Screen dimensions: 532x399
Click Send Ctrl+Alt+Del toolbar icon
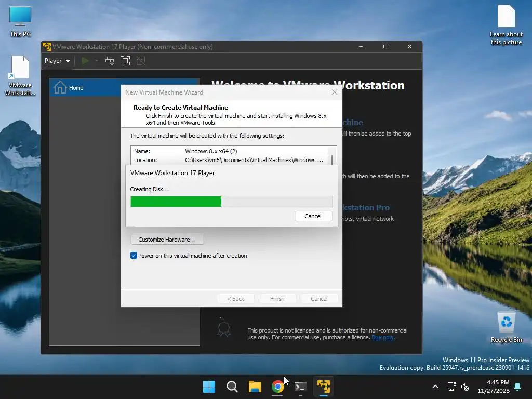click(110, 61)
